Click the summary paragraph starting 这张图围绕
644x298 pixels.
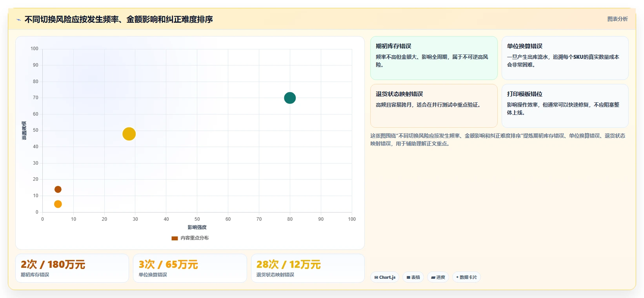pos(498,140)
